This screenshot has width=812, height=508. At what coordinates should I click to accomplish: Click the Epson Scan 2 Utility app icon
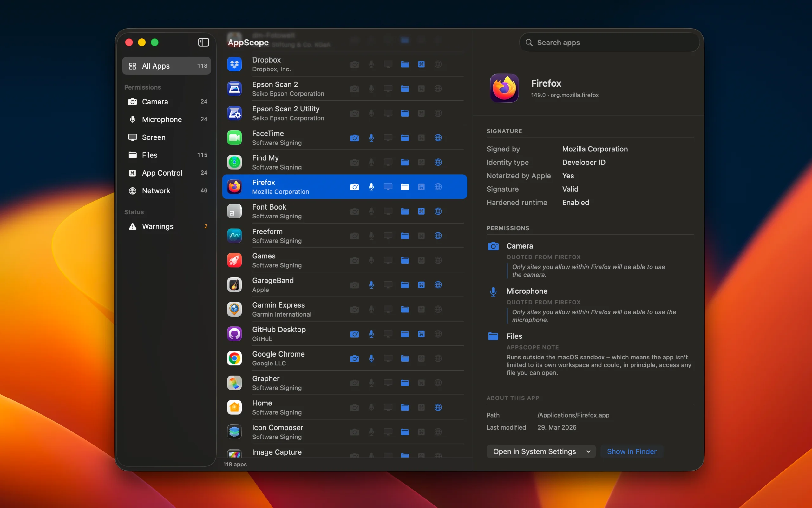[234, 113]
